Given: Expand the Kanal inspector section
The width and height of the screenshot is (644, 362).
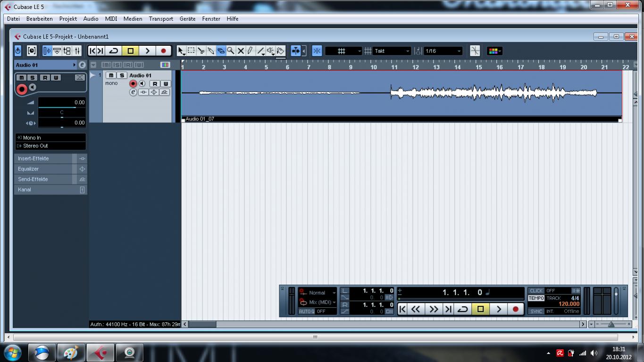Looking at the screenshot, I should coord(50,190).
